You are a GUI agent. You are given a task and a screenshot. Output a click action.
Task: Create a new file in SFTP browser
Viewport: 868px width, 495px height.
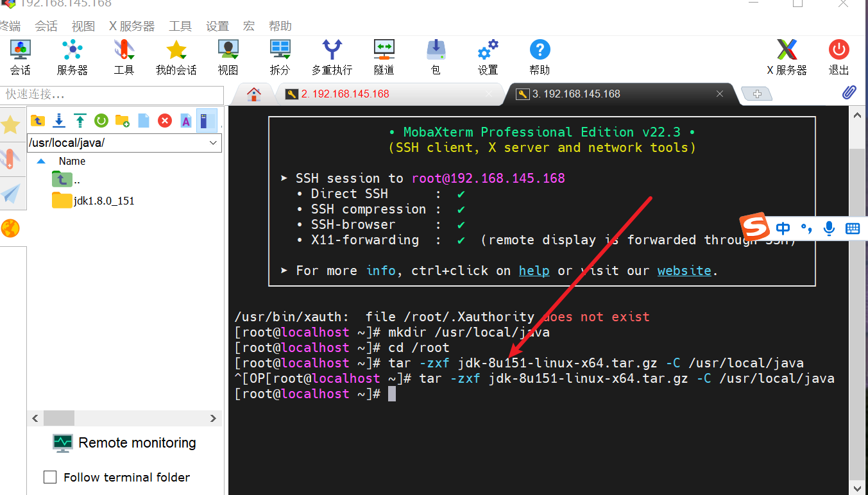(x=144, y=120)
